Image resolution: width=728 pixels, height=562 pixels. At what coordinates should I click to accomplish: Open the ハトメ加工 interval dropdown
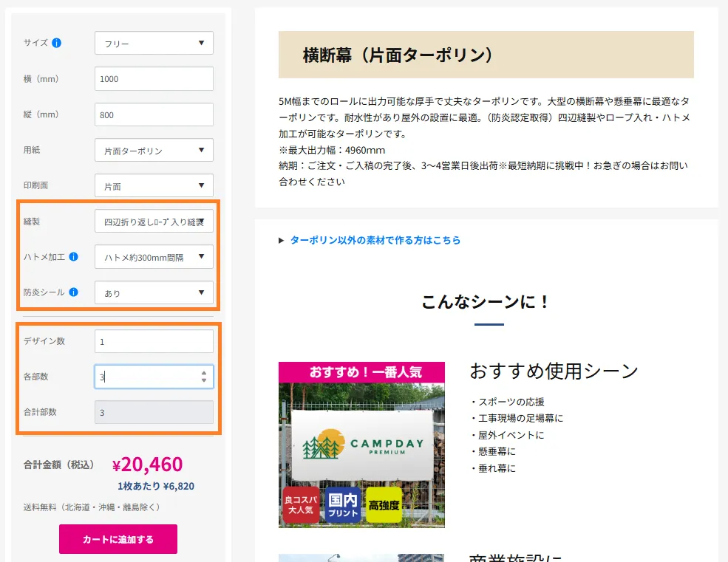tap(154, 256)
